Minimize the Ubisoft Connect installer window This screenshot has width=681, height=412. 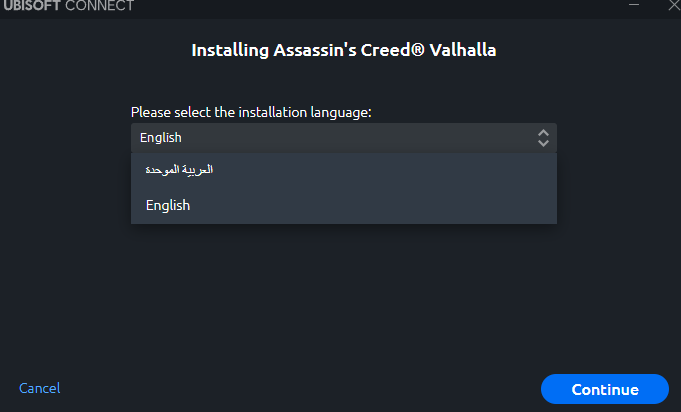(634, 5)
